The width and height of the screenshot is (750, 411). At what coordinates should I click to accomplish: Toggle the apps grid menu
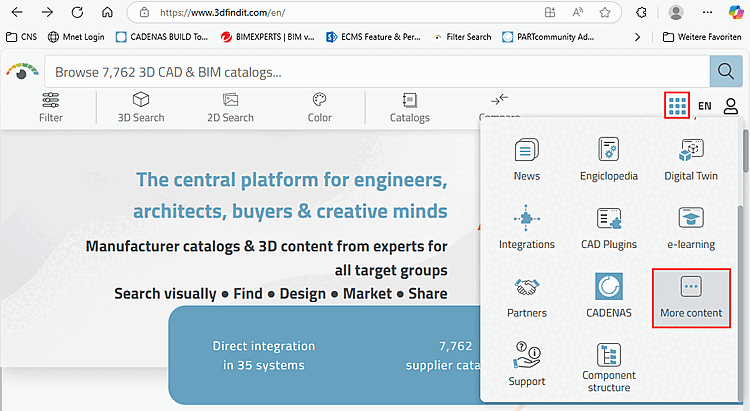tap(677, 105)
